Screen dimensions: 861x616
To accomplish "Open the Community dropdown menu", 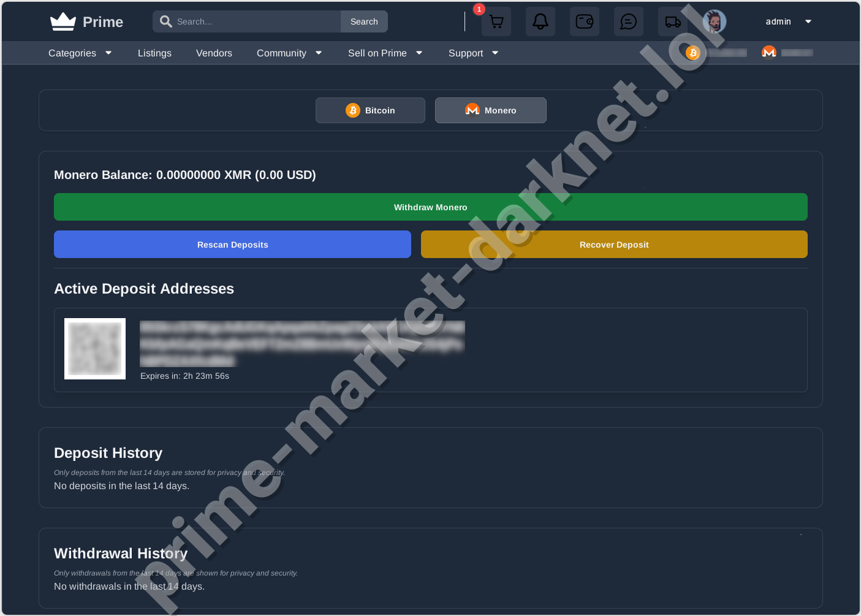I will pos(289,53).
